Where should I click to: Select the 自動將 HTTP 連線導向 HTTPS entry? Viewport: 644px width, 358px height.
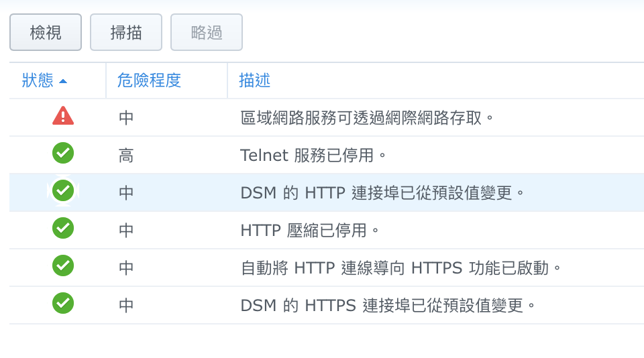[400, 268]
